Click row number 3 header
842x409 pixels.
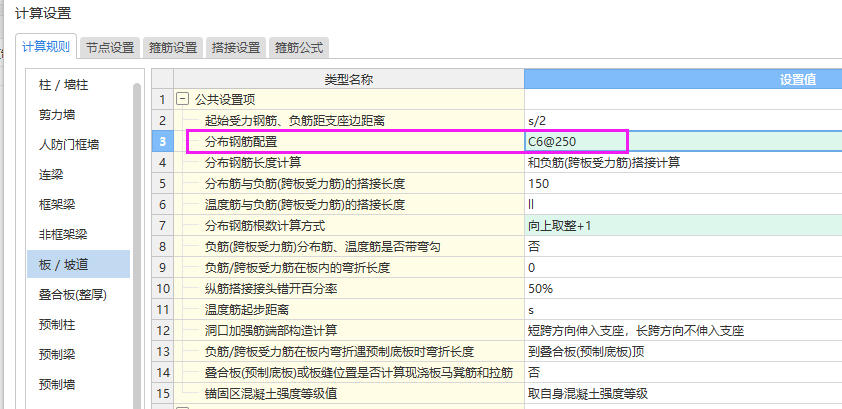click(163, 142)
